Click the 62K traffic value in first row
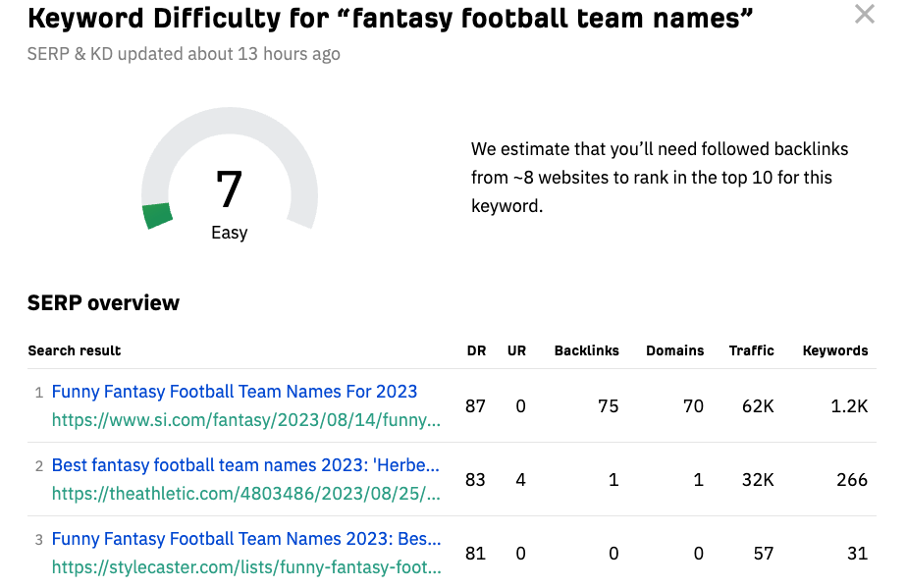 [x=757, y=406]
